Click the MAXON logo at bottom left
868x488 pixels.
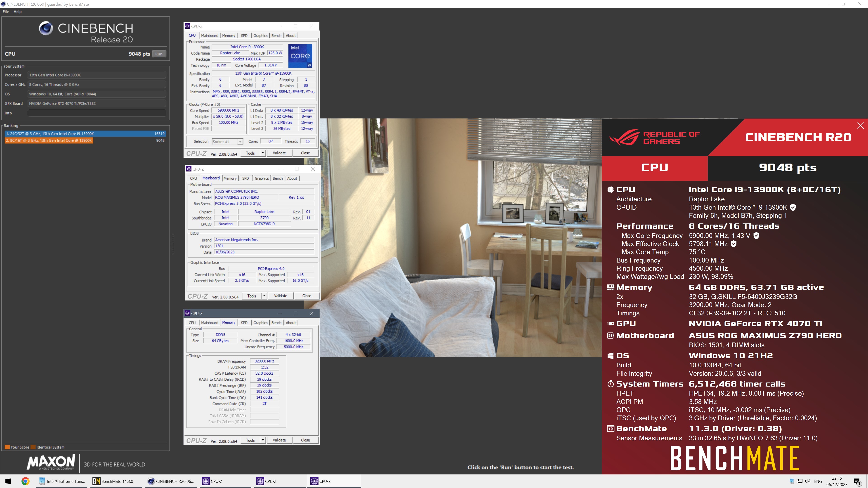[x=51, y=462]
